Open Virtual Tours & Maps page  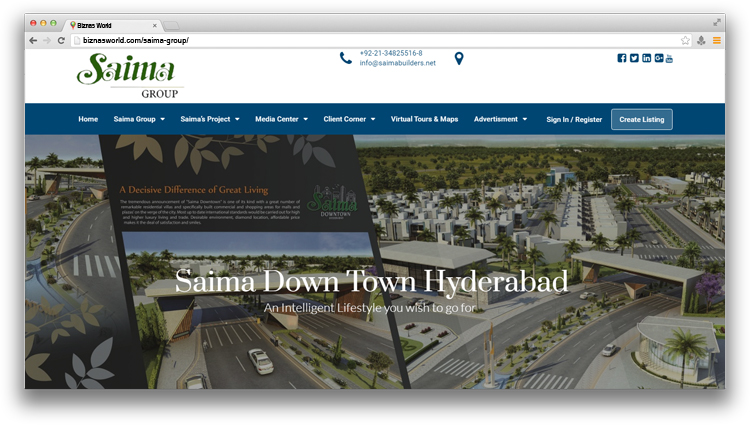pos(424,119)
